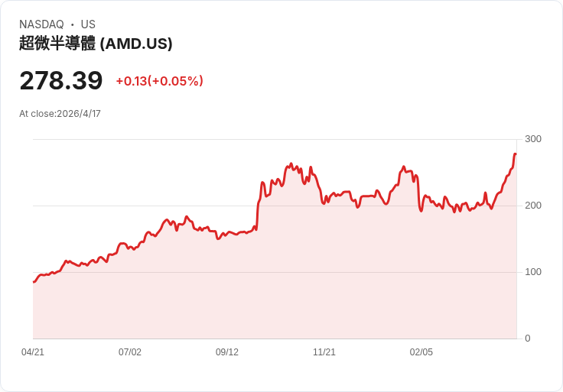Click the 0 price axis label
The image size is (563, 392).
[528, 339]
